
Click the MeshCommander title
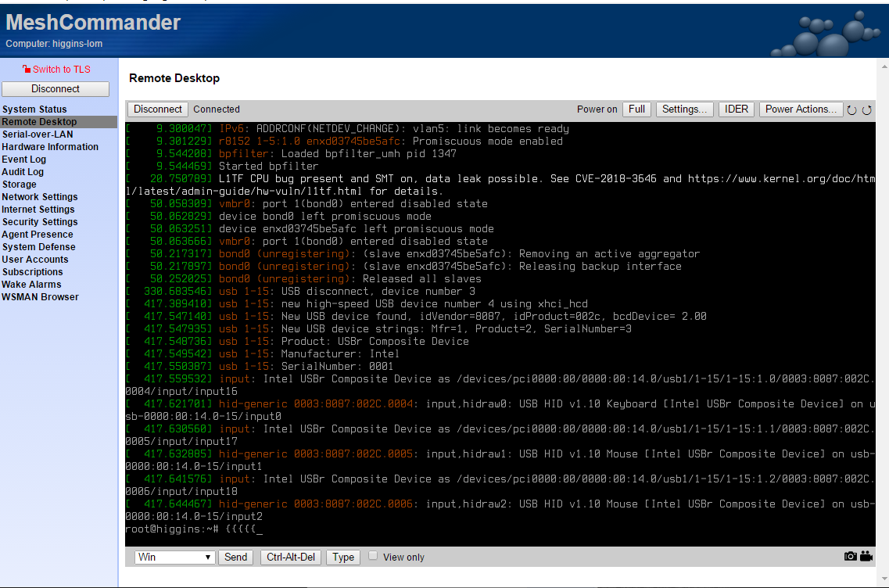pyautogui.click(x=93, y=22)
